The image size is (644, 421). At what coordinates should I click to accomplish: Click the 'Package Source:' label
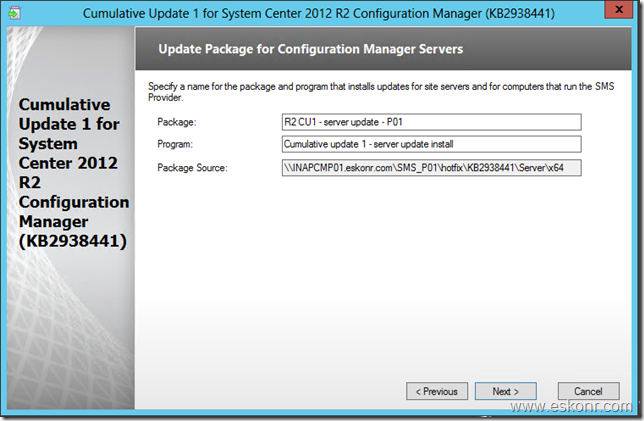click(192, 168)
